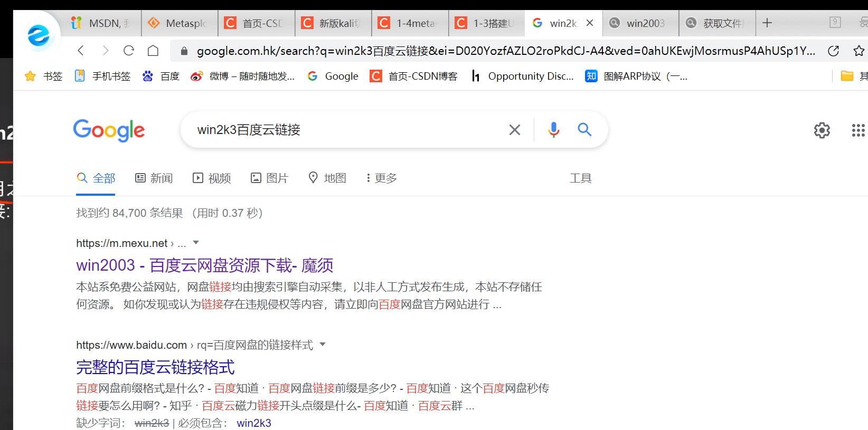This screenshot has width=868, height=430.
Task: Open 工具 search tools
Action: tap(581, 178)
